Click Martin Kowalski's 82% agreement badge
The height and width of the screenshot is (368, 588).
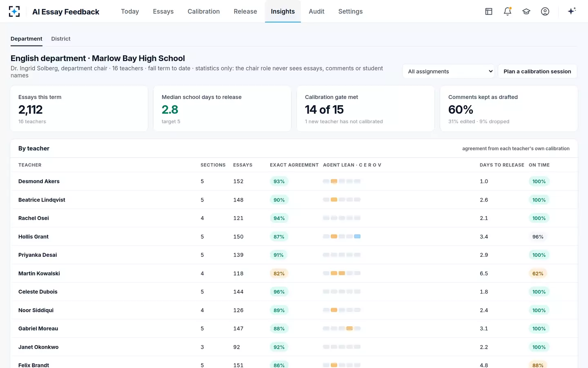click(279, 274)
